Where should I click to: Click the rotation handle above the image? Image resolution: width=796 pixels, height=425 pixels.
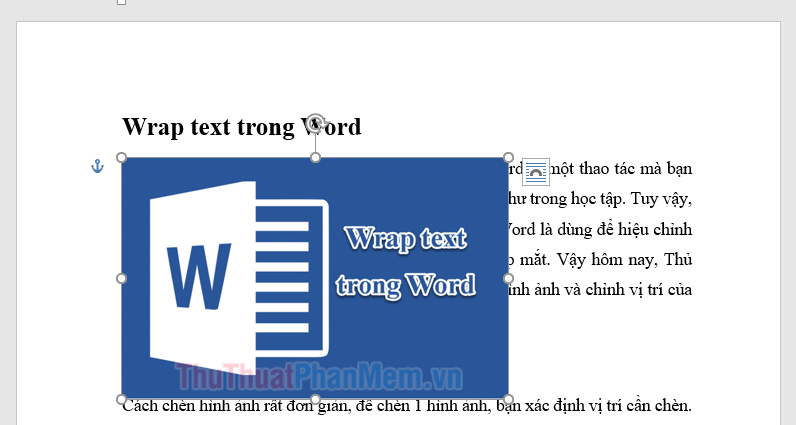coord(315,123)
